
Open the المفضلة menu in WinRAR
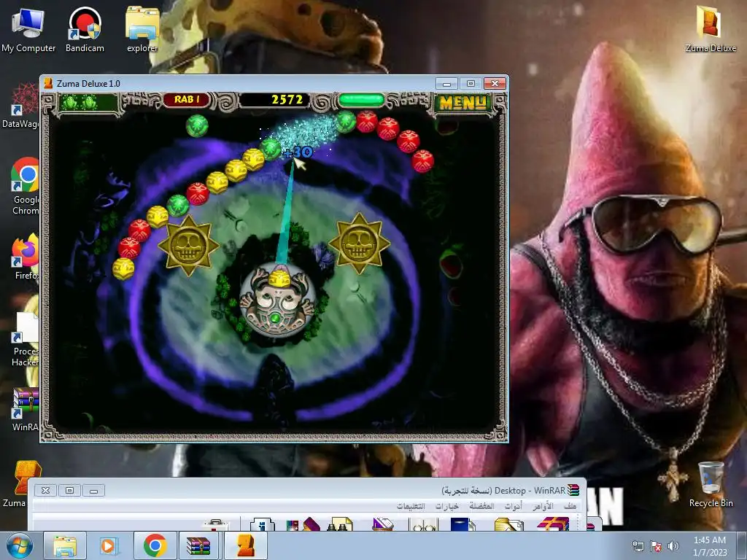coord(481,506)
